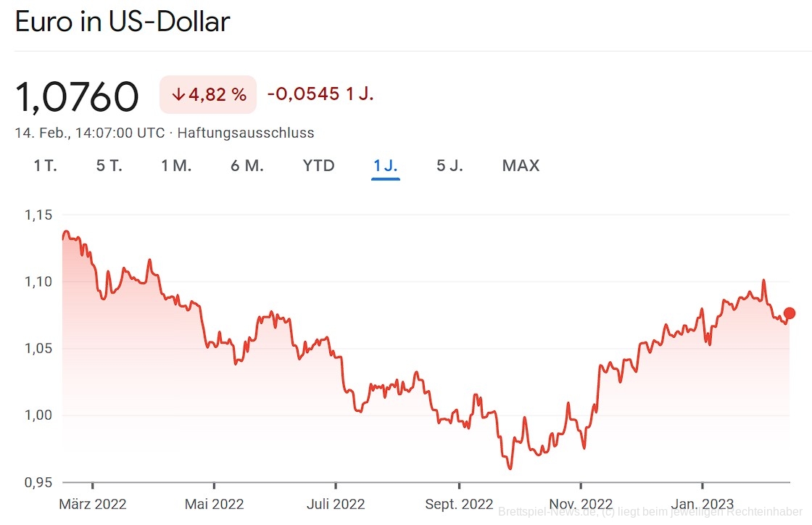
Task: Click the red downward arrow icon
Action: [x=177, y=94]
